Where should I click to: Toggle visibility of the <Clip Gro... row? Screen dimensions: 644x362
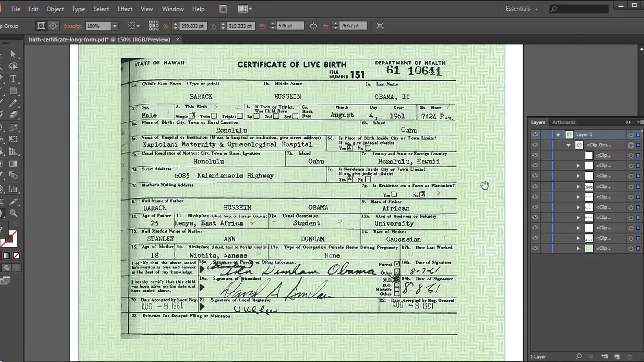pos(535,145)
